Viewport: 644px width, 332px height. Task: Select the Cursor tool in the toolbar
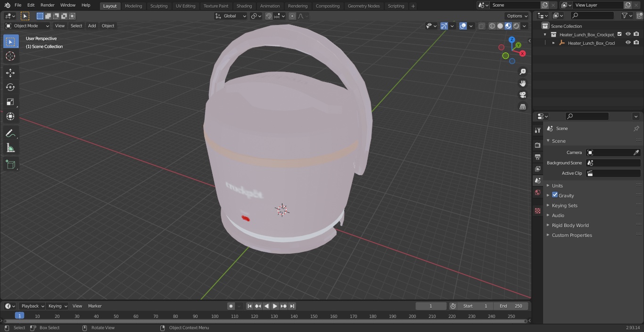tap(10, 56)
